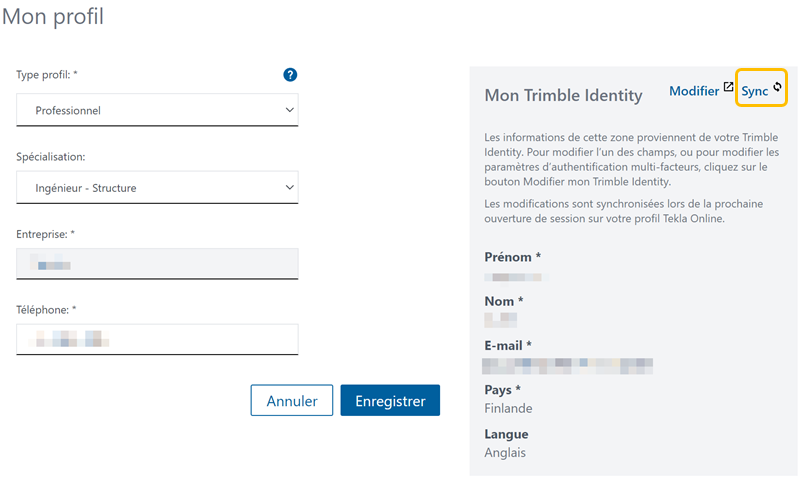Click the blurred Prénom value
This screenshot has height=480, width=800.
pyautogui.click(x=513, y=275)
